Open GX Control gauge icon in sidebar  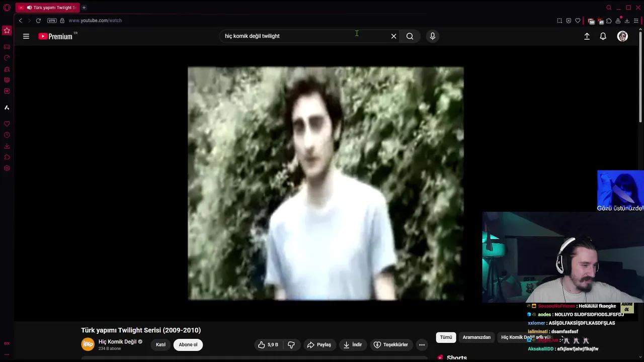7,58
